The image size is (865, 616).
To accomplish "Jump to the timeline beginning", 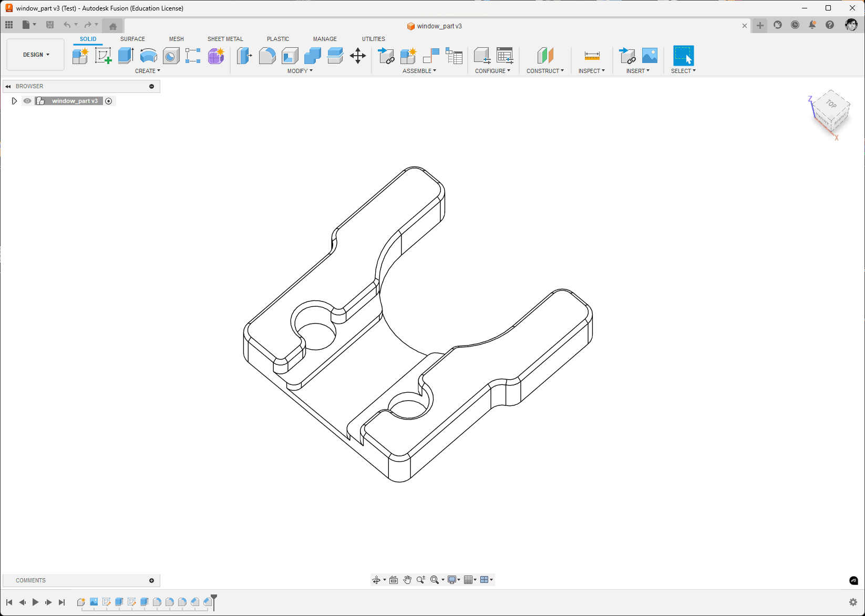I will [9, 602].
